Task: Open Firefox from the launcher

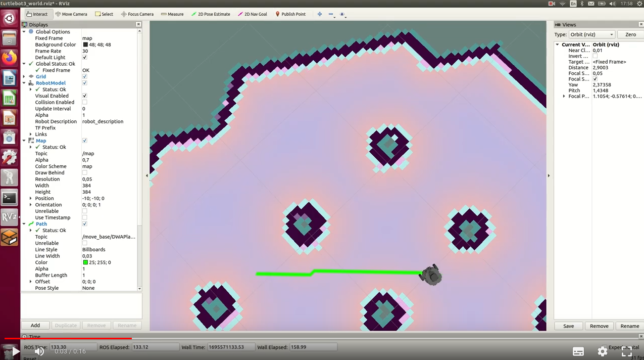Action: (x=9, y=58)
